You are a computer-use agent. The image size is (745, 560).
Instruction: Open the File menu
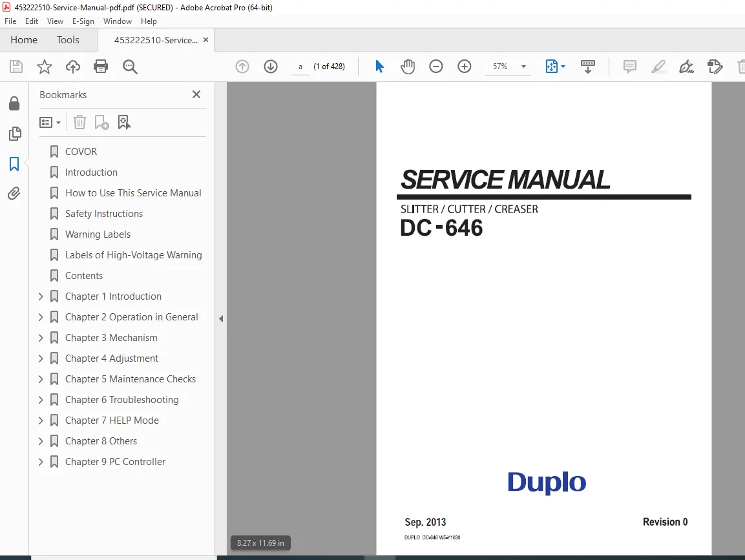click(10, 21)
